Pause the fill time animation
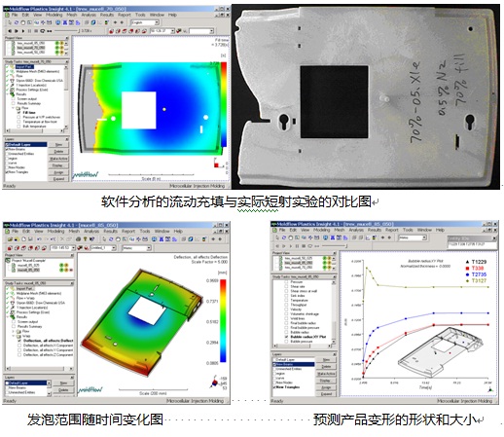 [x=29, y=31]
